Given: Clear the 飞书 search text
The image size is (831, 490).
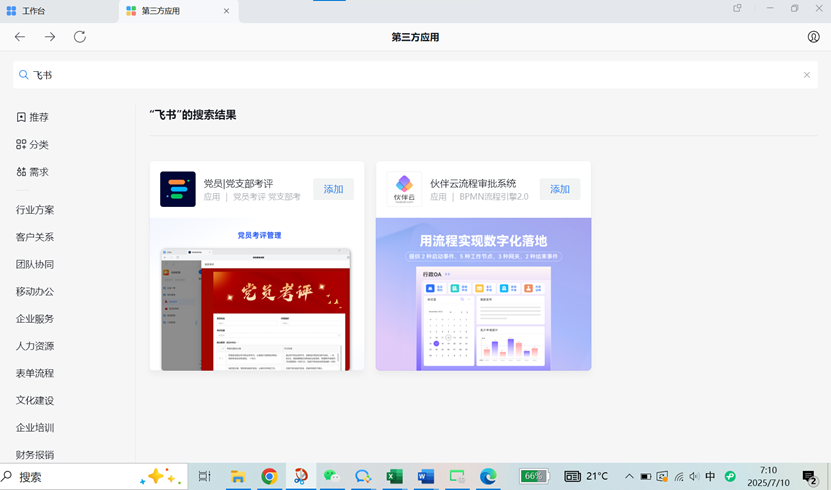Looking at the screenshot, I should click(x=807, y=75).
